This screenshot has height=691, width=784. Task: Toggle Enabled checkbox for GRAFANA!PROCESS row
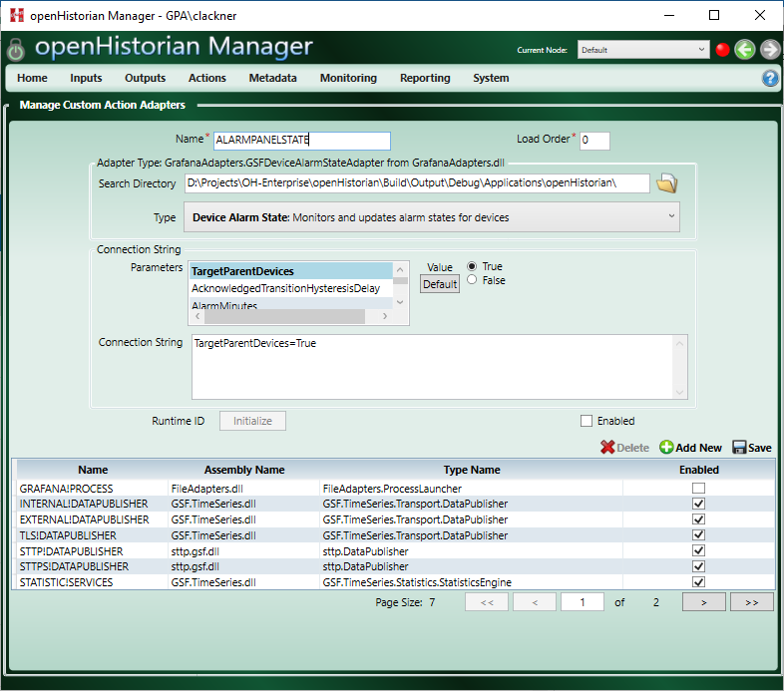click(698, 488)
